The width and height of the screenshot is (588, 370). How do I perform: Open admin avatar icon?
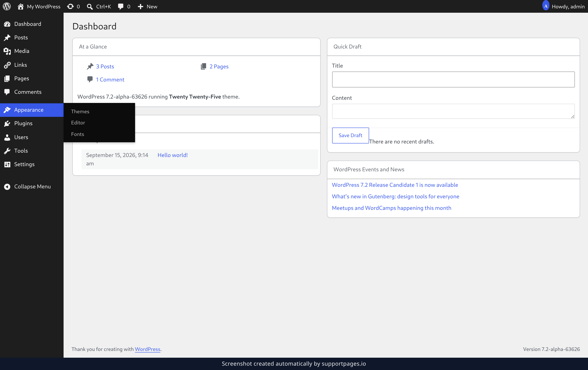[x=545, y=6]
